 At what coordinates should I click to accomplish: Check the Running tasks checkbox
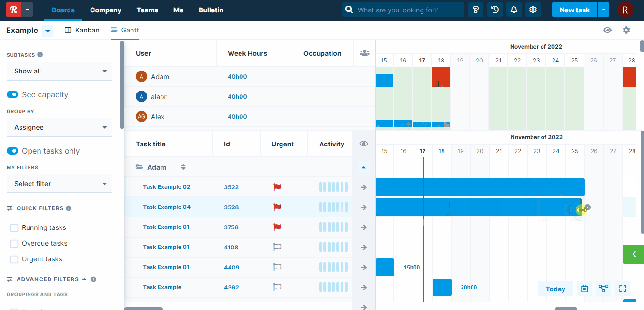[14, 228]
